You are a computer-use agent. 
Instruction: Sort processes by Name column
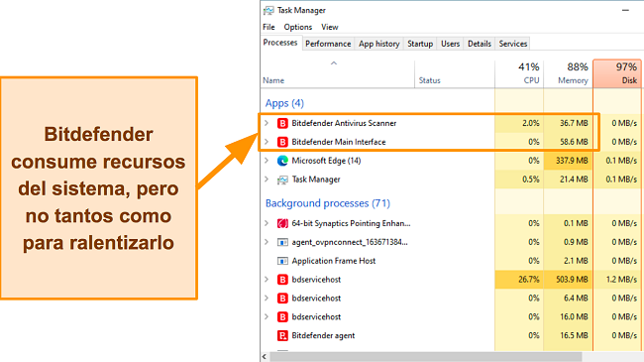pos(338,74)
